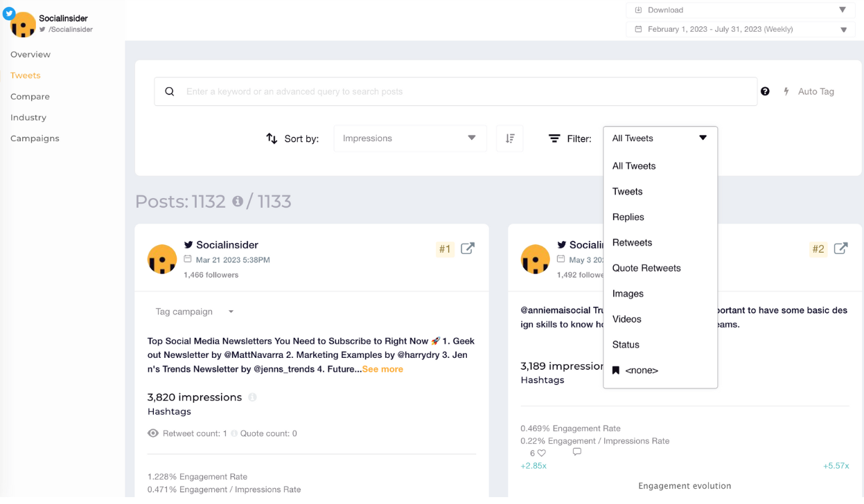Viewport: 864px width, 504px height.
Task: Click the Engagement evolution label
Action: click(x=685, y=486)
